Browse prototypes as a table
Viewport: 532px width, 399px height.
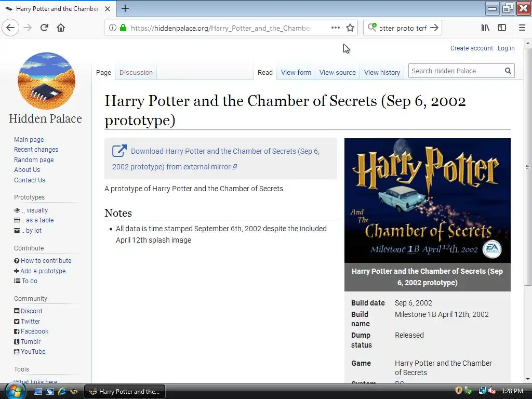37,220
